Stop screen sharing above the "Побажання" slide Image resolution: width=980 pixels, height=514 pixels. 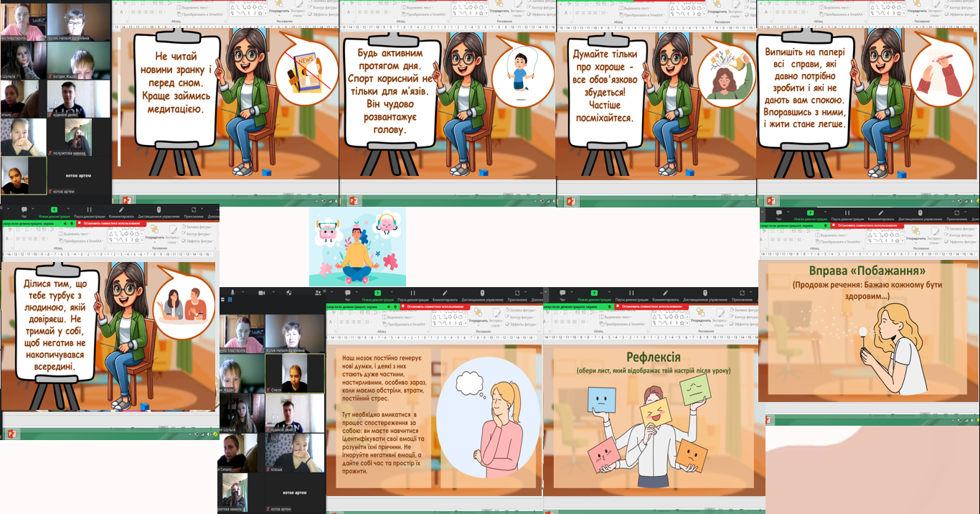867,225
